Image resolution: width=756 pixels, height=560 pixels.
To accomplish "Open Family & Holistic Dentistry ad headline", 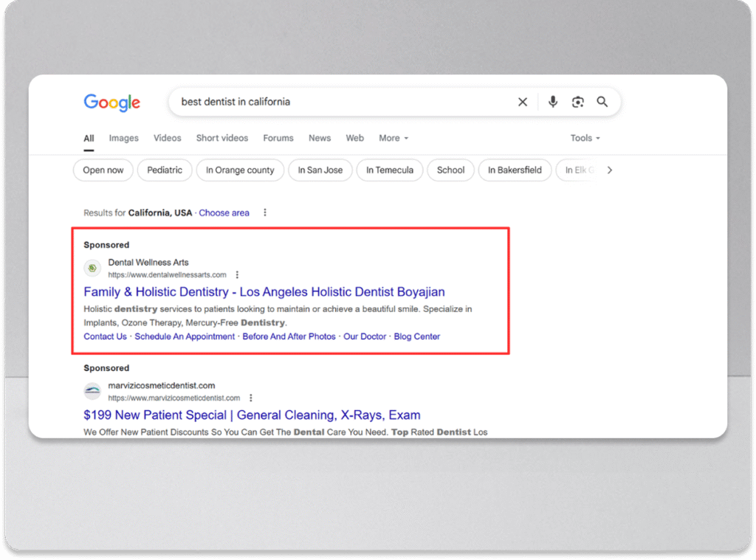I will 264,292.
